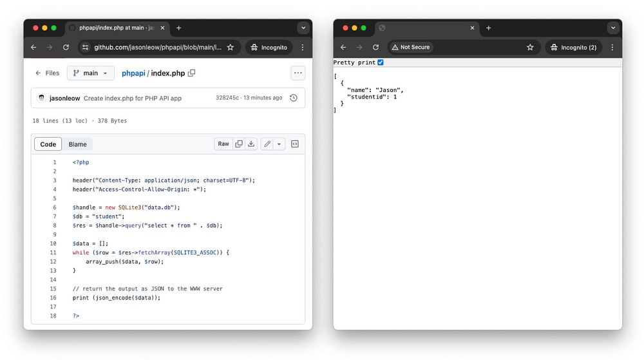Bookmark GitHub page with star icon
Image resolution: width=644 pixels, height=360 pixels.
(x=231, y=47)
